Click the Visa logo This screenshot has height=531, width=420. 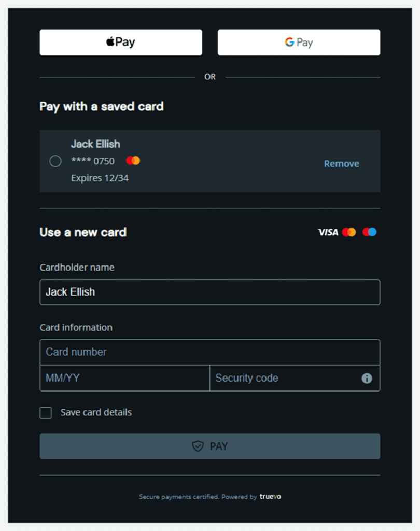pos(328,232)
